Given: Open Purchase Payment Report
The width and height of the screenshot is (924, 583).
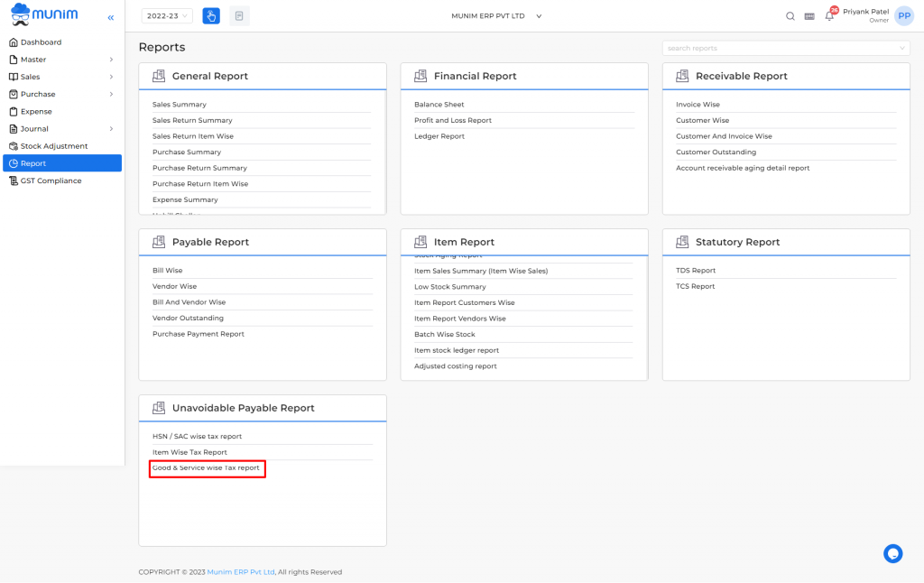Looking at the screenshot, I should (x=198, y=334).
